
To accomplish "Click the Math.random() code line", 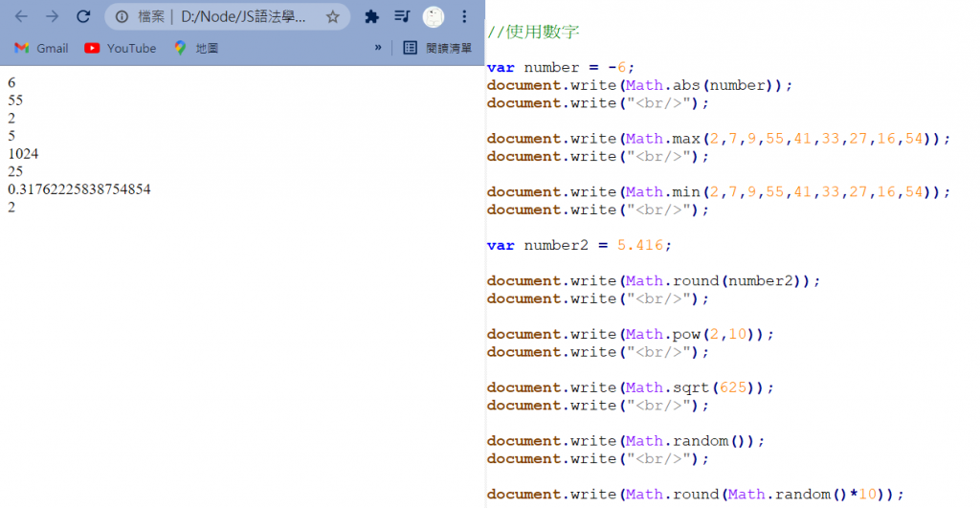I will pyautogui.click(x=626, y=440).
